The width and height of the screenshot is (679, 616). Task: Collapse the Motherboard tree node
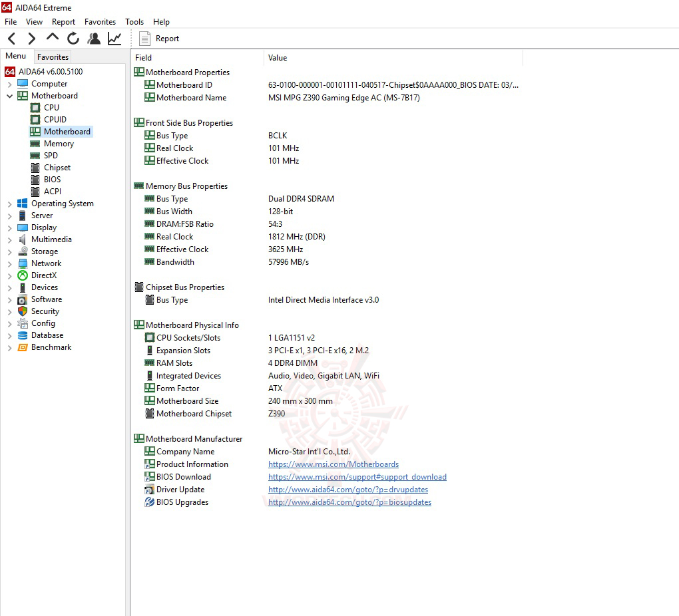9,96
